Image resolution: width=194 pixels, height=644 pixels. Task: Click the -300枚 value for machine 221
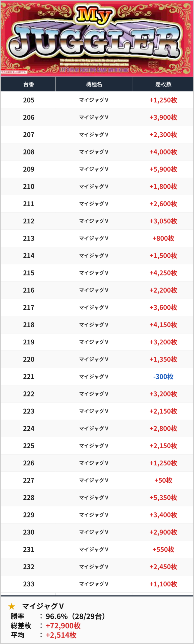click(x=163, y=377)
